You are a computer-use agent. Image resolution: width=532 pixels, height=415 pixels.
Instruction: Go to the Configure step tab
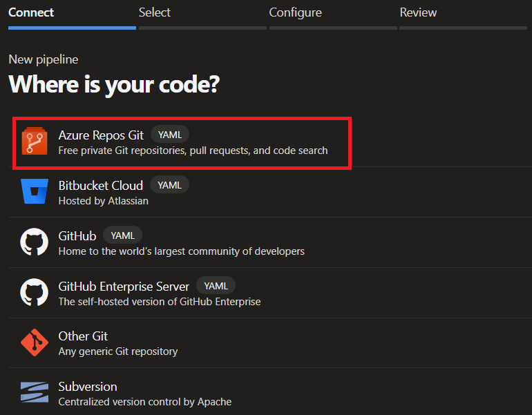point(295,12)
